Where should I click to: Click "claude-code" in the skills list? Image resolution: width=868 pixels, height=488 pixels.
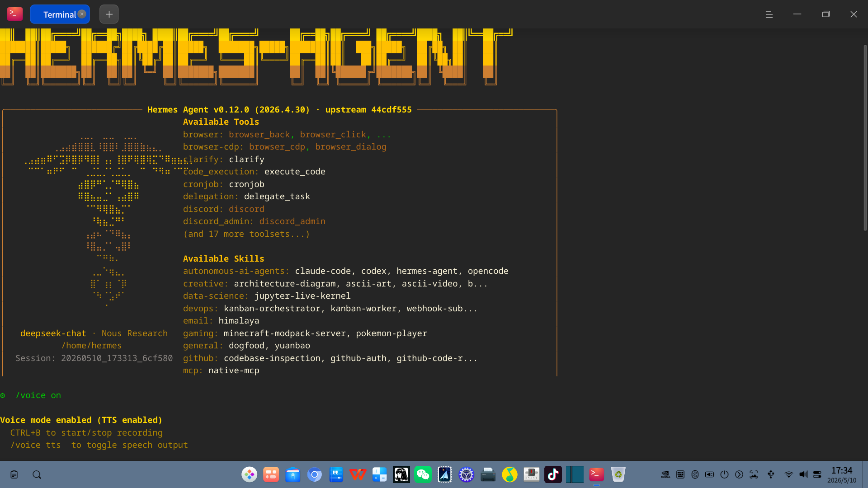(x=323, y=271)
